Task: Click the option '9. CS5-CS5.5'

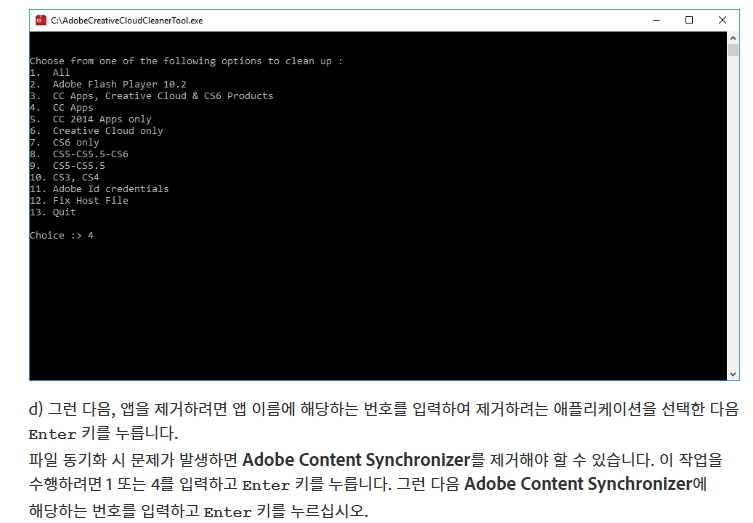Action: (67, 166)
